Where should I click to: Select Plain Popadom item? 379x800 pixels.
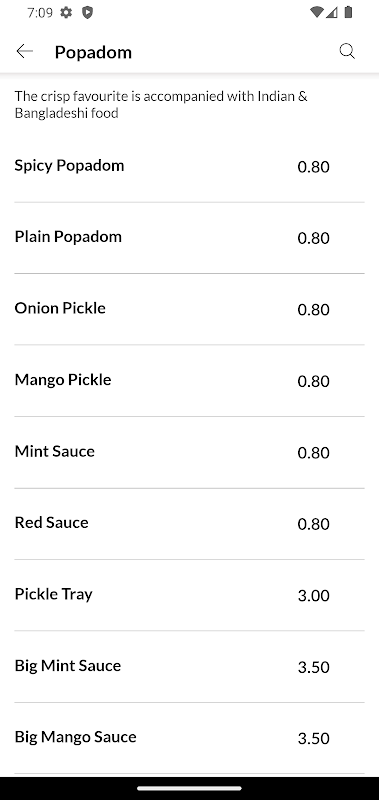click(x=189, y=238)
